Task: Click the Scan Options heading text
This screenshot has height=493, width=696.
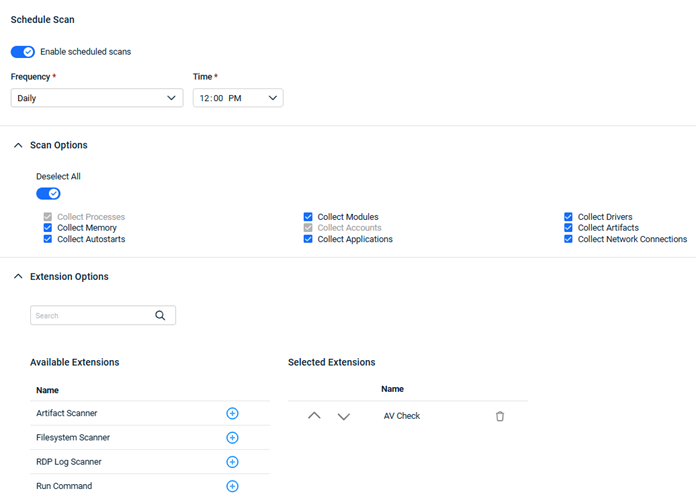Action: pyautogui.click(x=59, y=145)
